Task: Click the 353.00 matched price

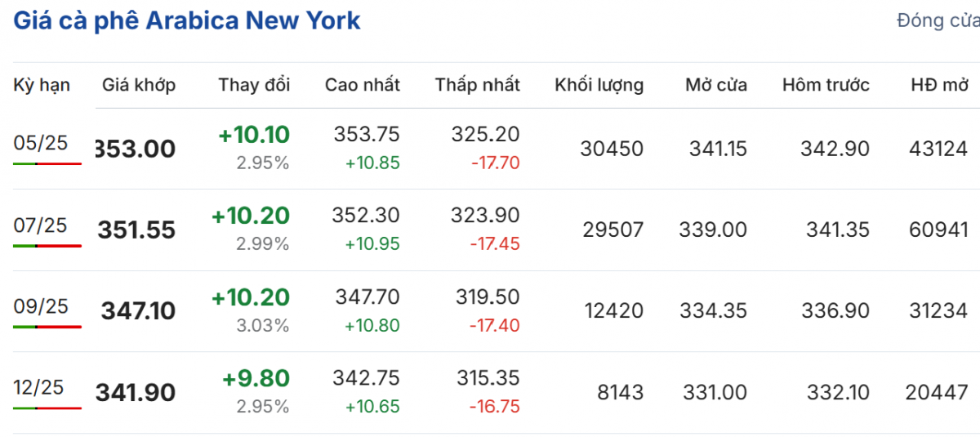Action: coord(136,149)
